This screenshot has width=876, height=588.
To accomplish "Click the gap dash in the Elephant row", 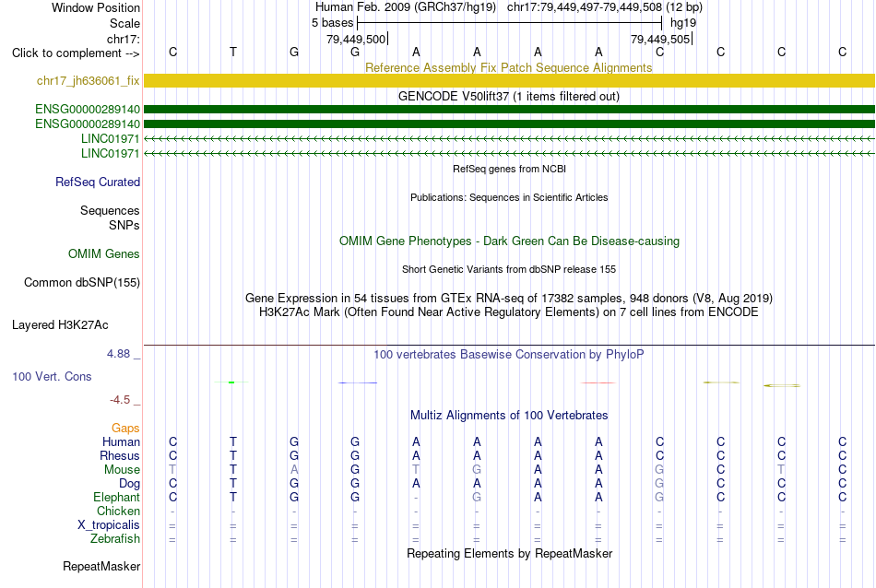I will pos(416,498).
